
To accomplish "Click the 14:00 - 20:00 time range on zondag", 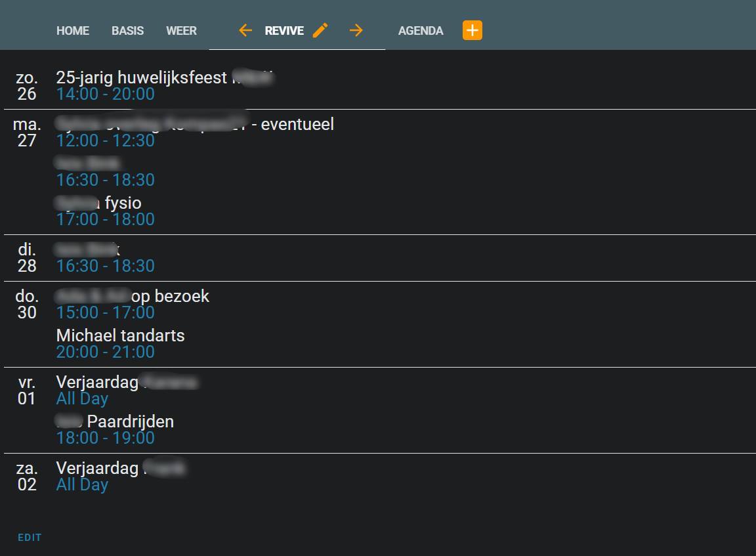I will pos(105,94).
